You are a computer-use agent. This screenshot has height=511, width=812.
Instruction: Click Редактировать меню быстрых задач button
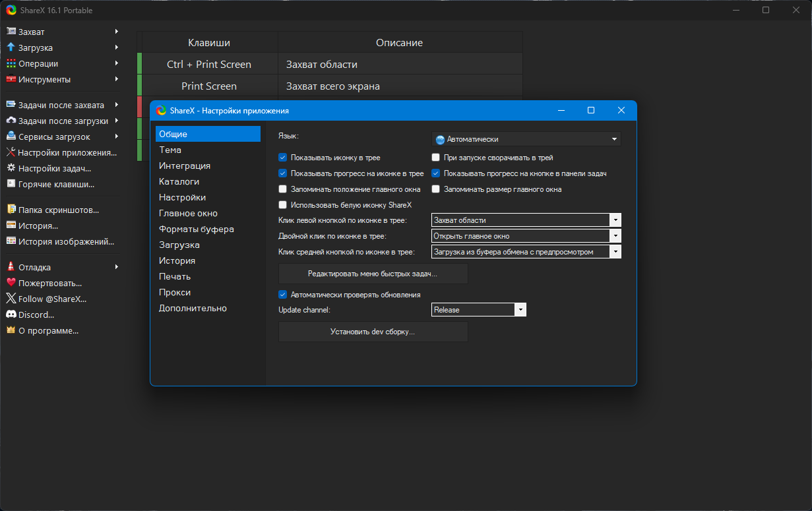[373, 273]
